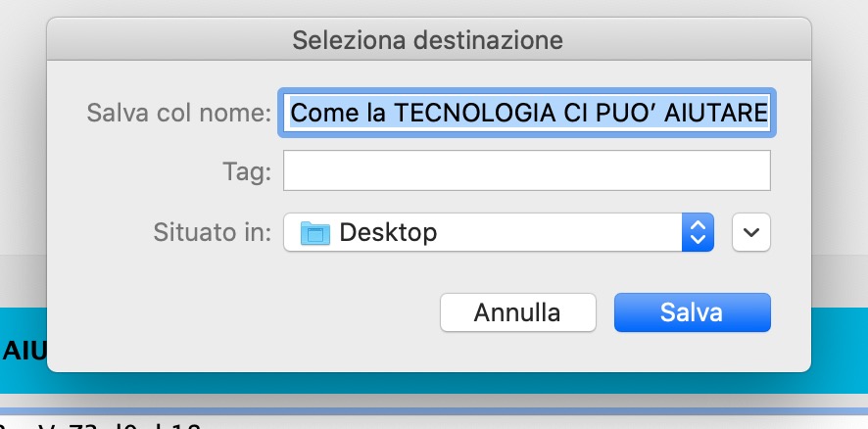Expand the save dialog with the chevron button

pos(751,232)
